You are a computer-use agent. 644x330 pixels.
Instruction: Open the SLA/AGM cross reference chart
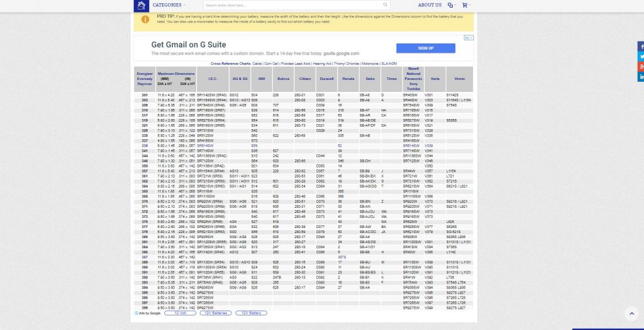389,64
